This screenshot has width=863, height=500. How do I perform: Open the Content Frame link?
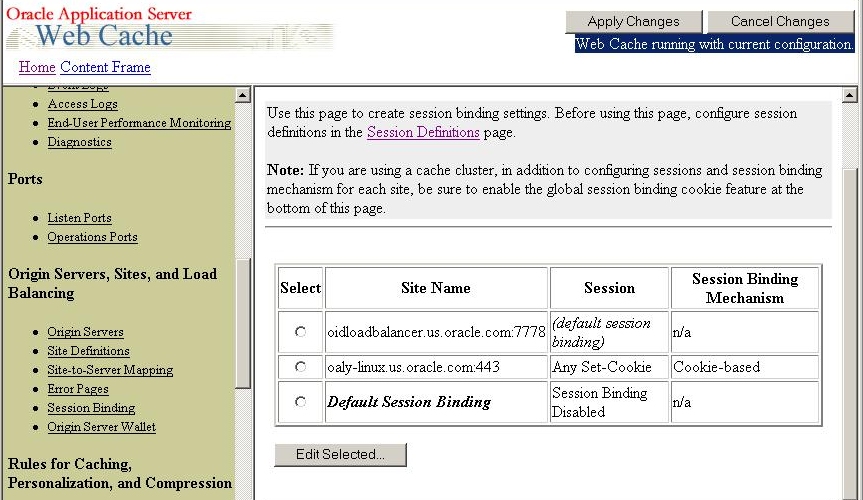[105, 67]
